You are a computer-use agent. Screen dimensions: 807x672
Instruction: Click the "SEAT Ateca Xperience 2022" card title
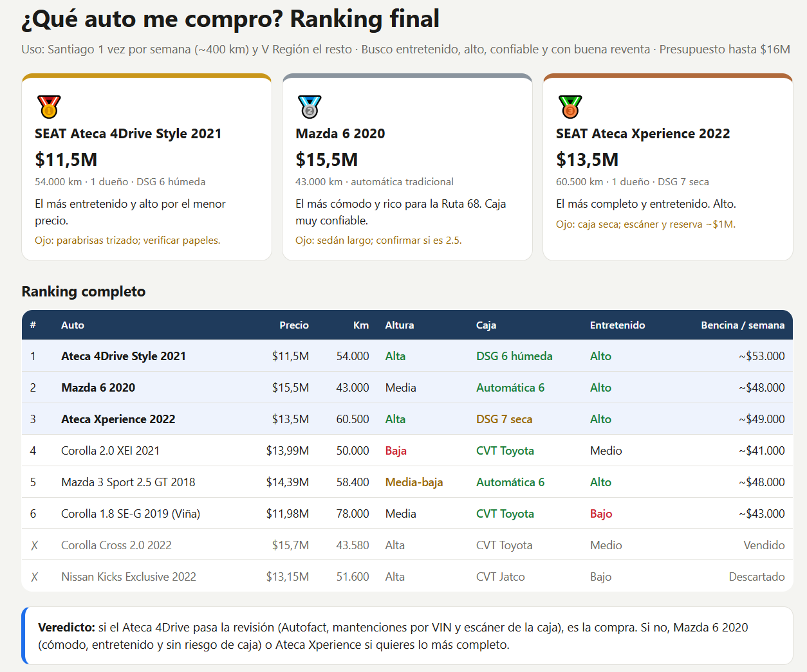coord(643,134)
